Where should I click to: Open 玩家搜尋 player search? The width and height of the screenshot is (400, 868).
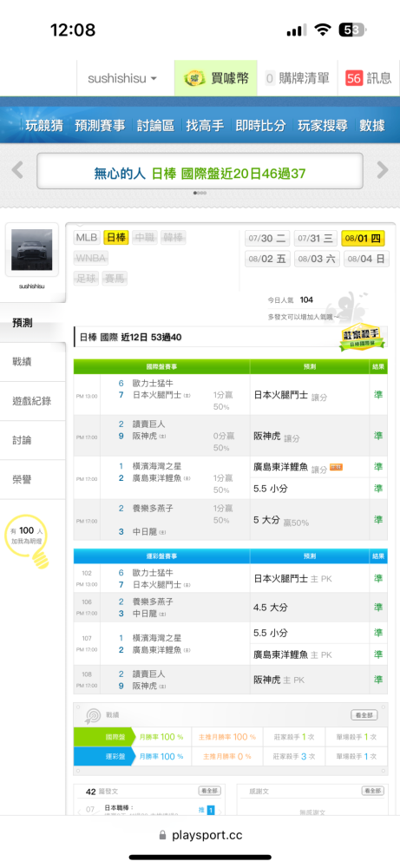[323, 126]
